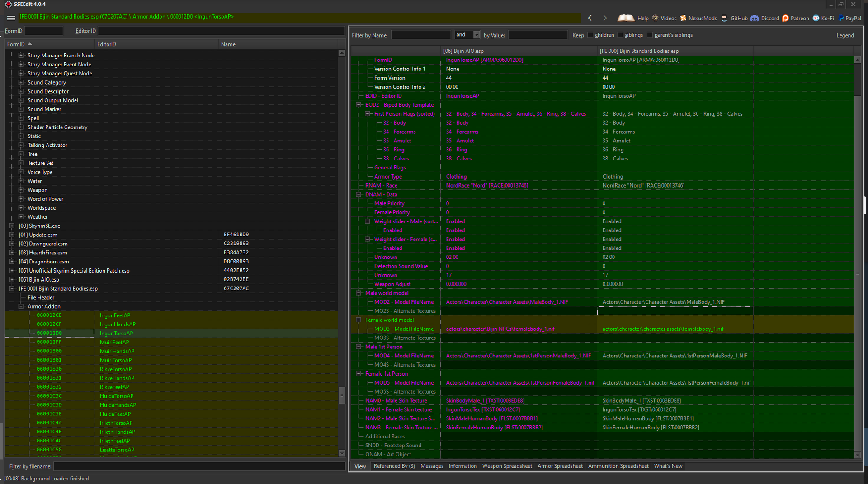The image size is (868, 484).
Task: Open the Videos link icon
Action: pyautogui.click(x=655, y=18)
